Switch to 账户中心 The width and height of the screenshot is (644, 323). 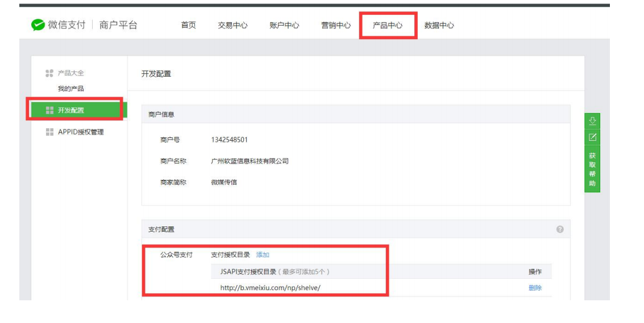coord(284,26)
